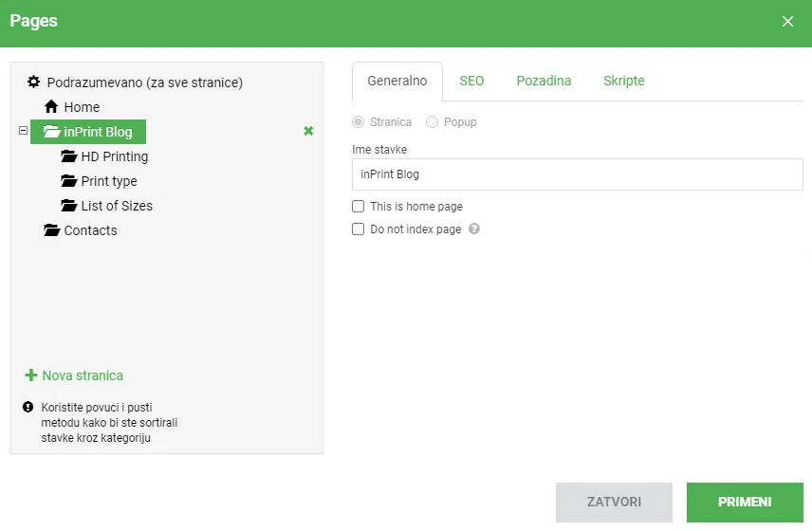This screenshot has width=812, height=531.
Task: Add a page via Nova stranica link
Action: pos(83,375)
